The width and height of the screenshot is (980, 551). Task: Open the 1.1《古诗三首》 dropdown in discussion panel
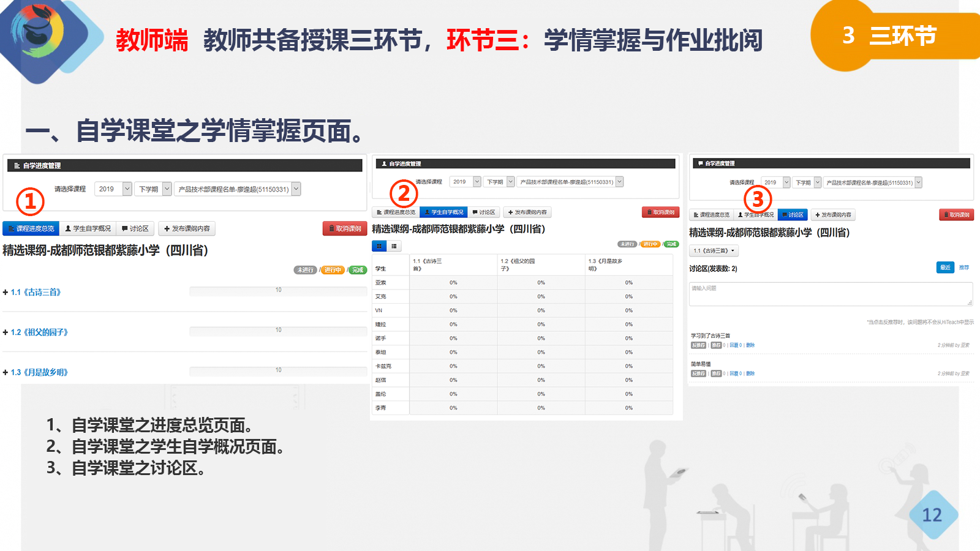[x=714, y=250]
